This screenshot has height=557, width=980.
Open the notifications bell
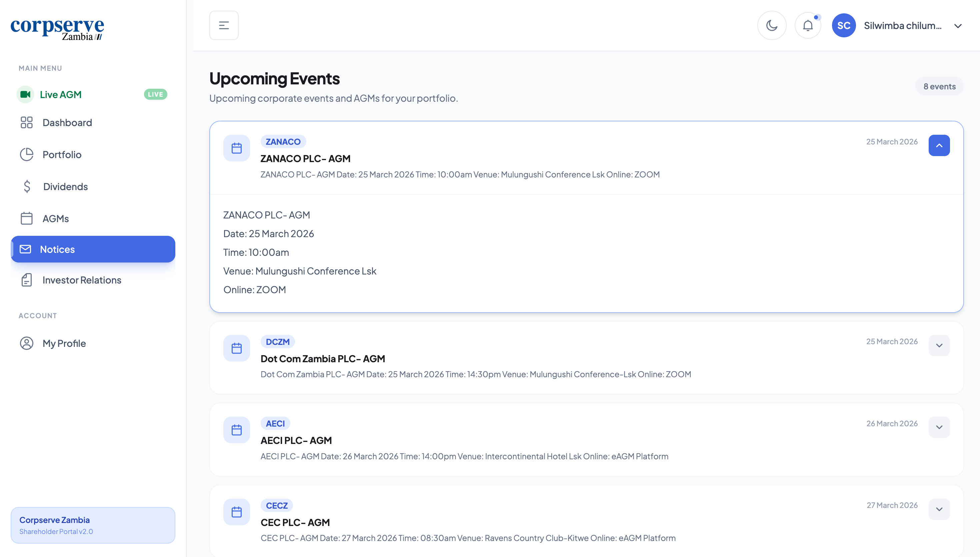click(x=808, y=26)
